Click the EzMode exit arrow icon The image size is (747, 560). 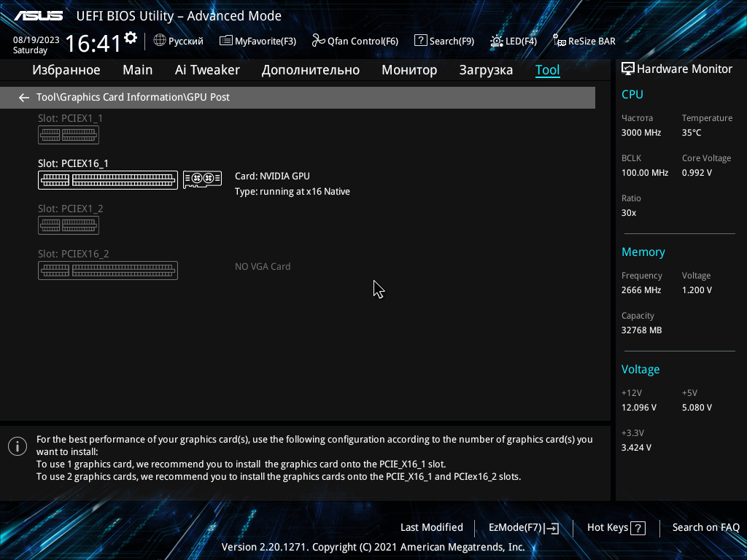551,528
